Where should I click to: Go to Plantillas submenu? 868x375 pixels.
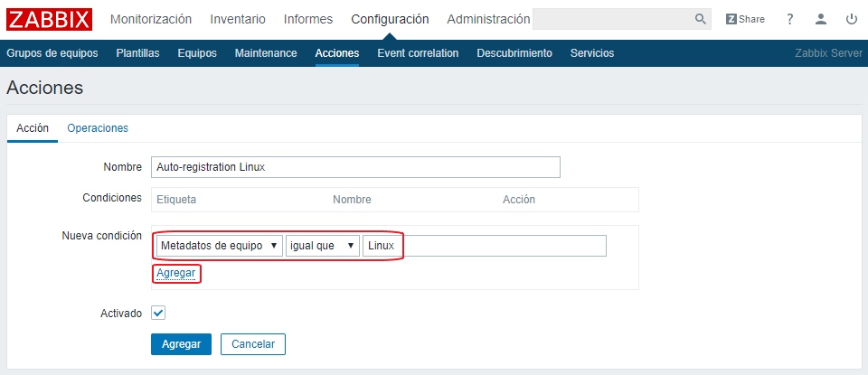[x=137, y=53]
